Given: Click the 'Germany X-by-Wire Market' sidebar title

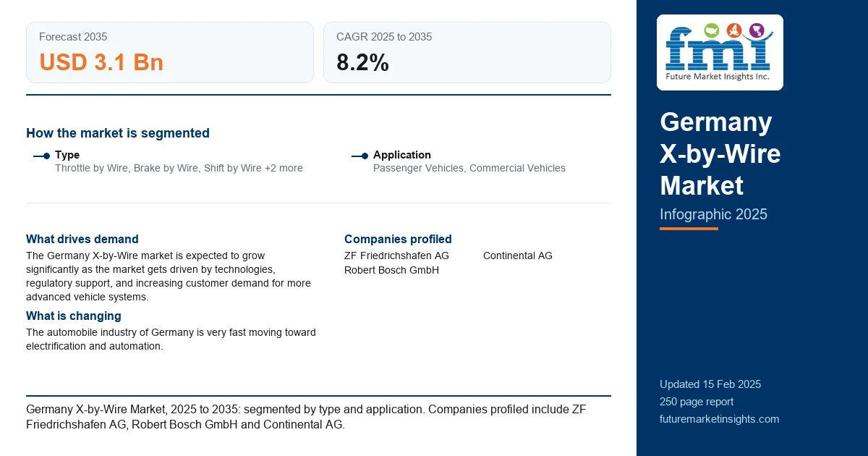Looking at the screenshot, I should [x=720, y=154].
